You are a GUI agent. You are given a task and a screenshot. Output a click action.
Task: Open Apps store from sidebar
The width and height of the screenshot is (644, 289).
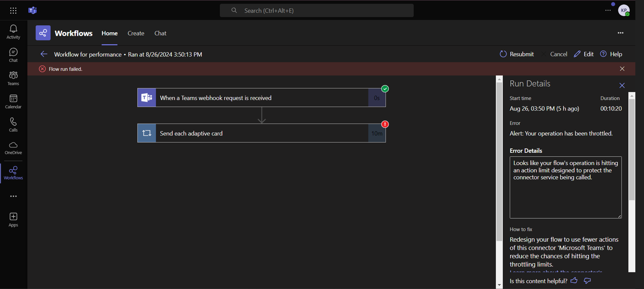click(13, 220)
